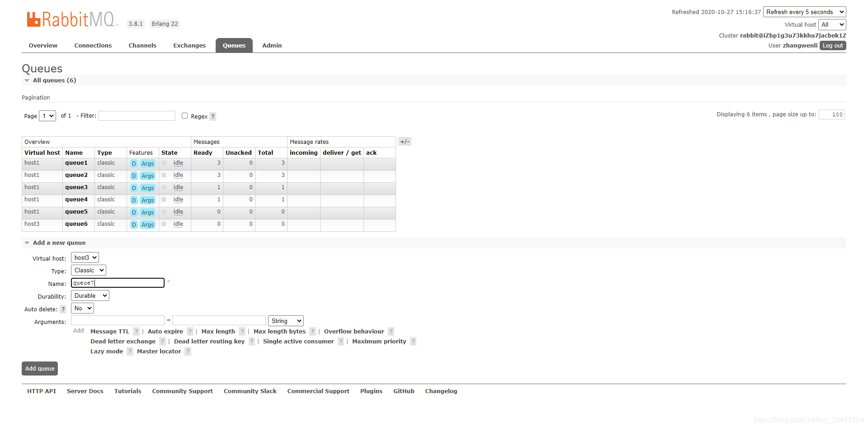
Task: Open Maximum priority help icon
Action: (x=413, y=342)
